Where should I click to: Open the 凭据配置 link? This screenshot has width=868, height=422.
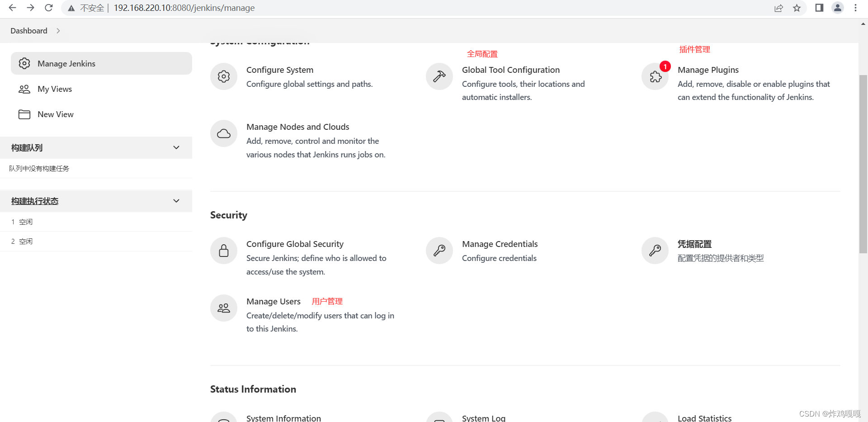[694, 244]
